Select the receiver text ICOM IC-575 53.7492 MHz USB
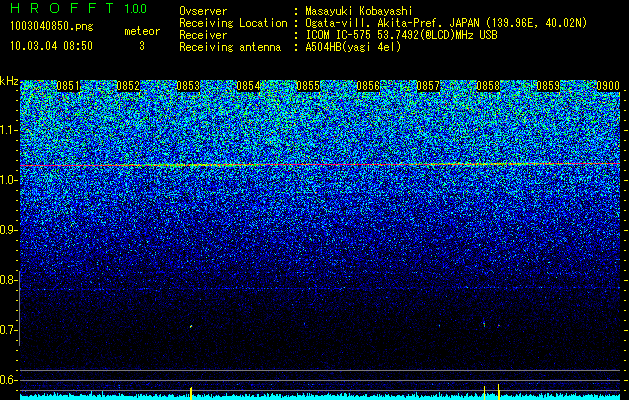Viewport: 629px width, 400px height. 401,35
